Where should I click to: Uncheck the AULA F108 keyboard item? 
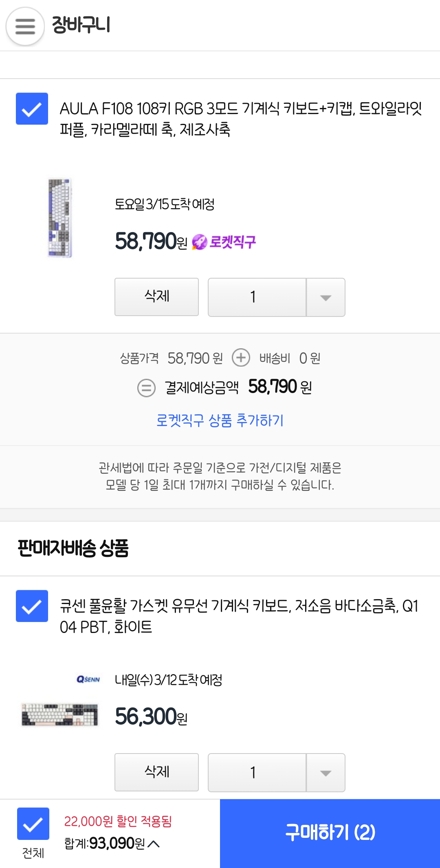coord(32,109)
